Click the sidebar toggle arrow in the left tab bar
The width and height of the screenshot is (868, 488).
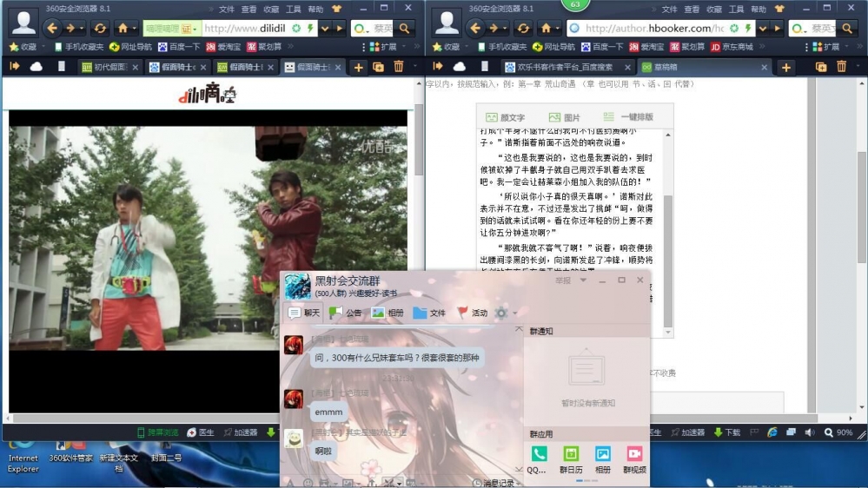(15, 66)
